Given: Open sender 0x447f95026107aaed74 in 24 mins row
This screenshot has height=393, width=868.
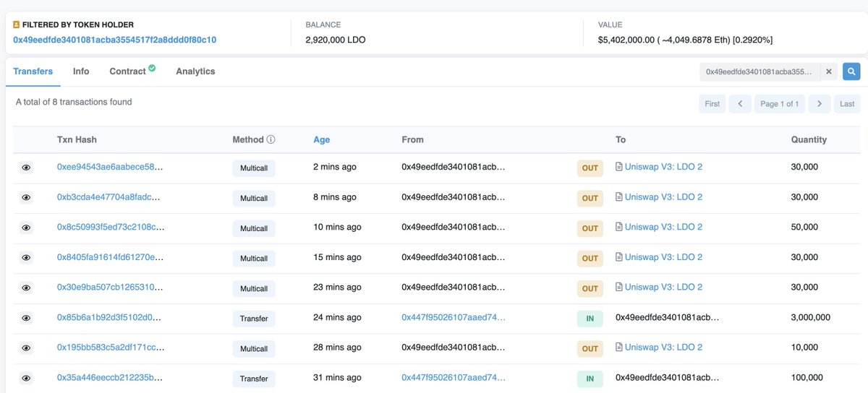Looking at the screenshot, I should (454, 317).
